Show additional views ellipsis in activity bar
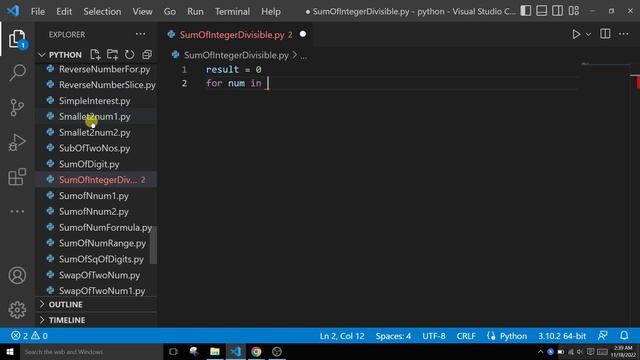This screenshot has height=360, width=640. pyautogui.click(x=17, y=211)
